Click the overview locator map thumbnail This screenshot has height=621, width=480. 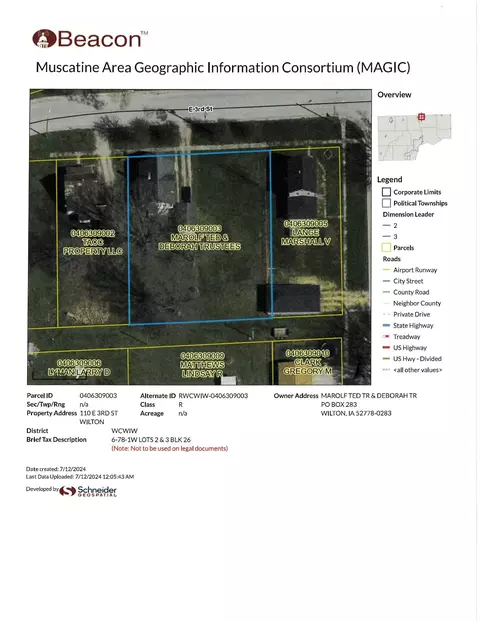click(x=414, y=137)
